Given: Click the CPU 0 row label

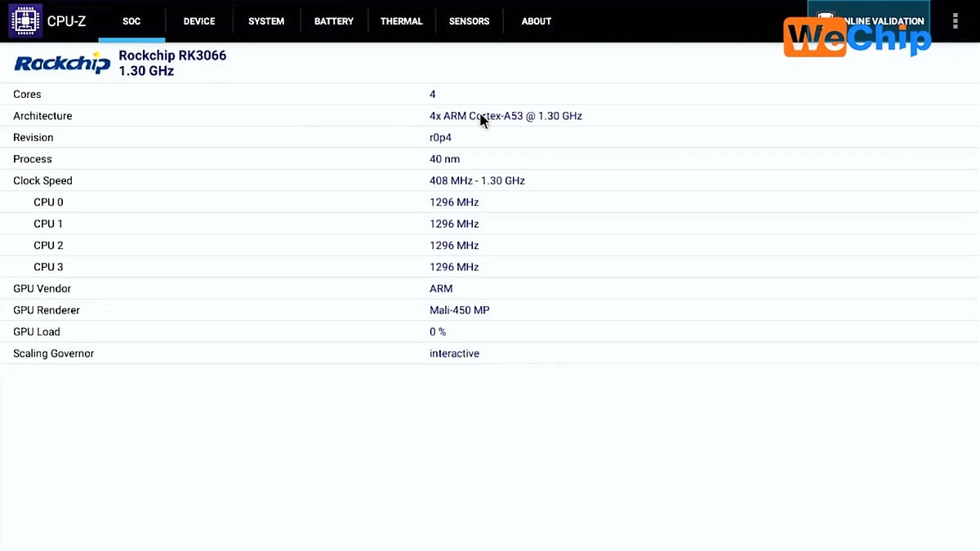Looking at the screenshot, I should click(x=48, y=202).
